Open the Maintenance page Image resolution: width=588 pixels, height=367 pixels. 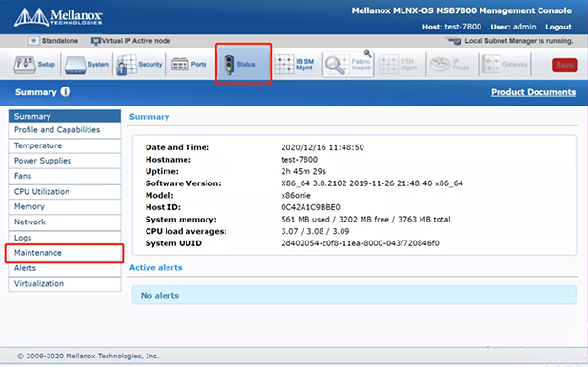pos(65,253)
